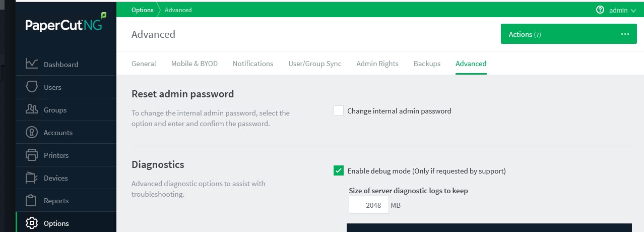This screenshot has height=232, width=644.
Task: Switch to the Backups tab
Action: click(427, 64)
